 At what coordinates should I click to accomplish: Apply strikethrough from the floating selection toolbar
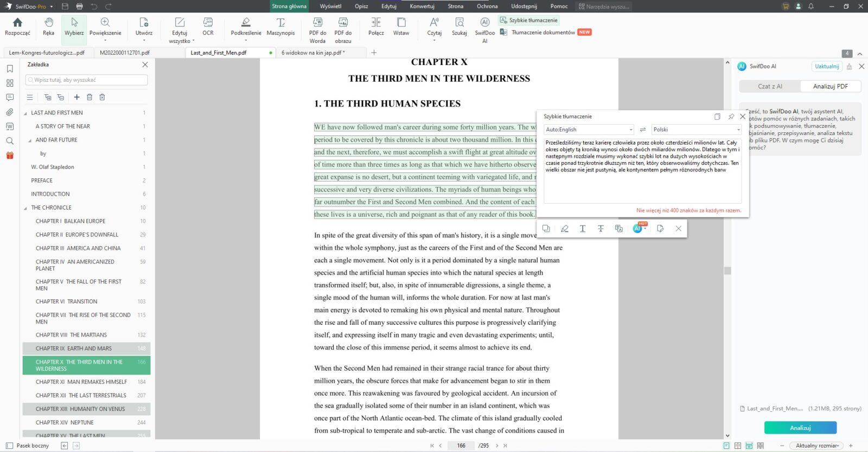point(601,229)
